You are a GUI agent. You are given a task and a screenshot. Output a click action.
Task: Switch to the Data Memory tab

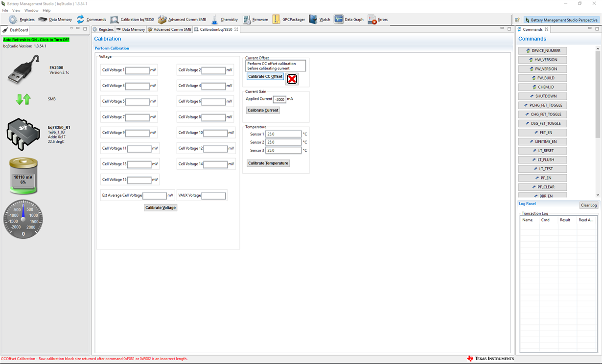pos(131,29)
